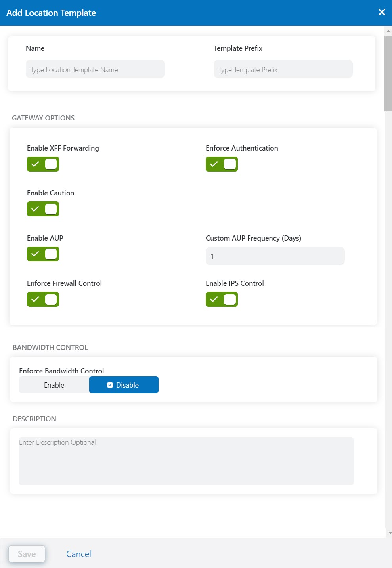Viewport: 392px width, 568px height.
Task: Disable the Enforce Authentication setting
Action: 222,164
